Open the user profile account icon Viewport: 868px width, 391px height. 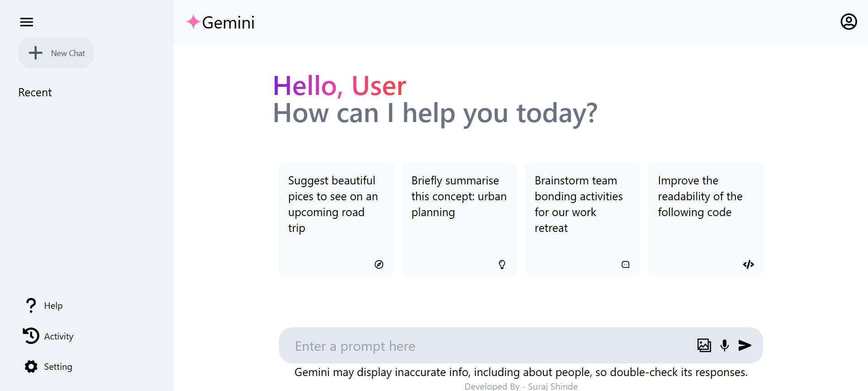click(849, 22)
